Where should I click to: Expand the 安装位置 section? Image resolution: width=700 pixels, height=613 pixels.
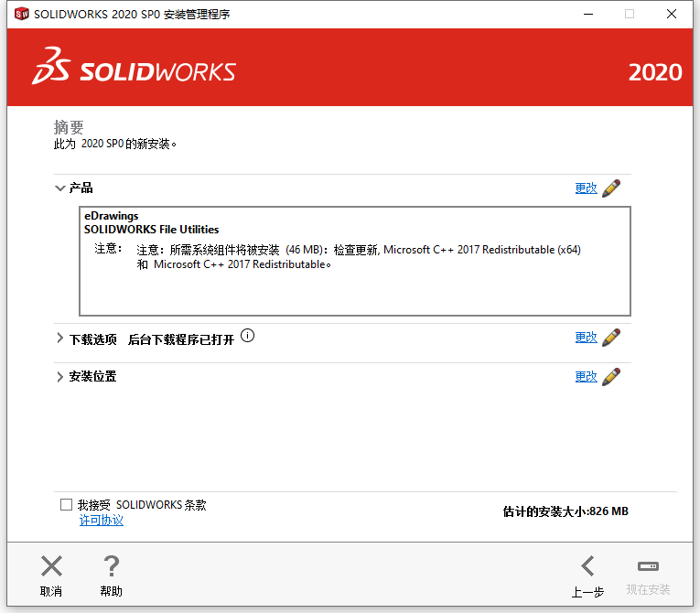(59, 377)
